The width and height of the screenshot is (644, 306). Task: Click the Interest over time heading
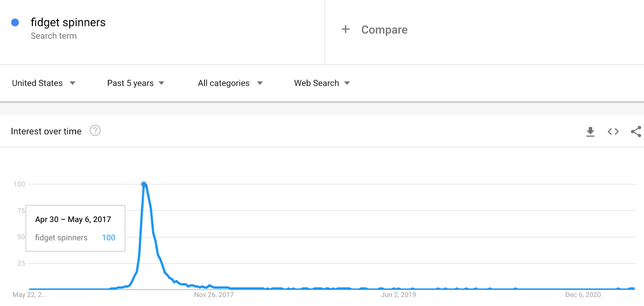tap(46, 131)
